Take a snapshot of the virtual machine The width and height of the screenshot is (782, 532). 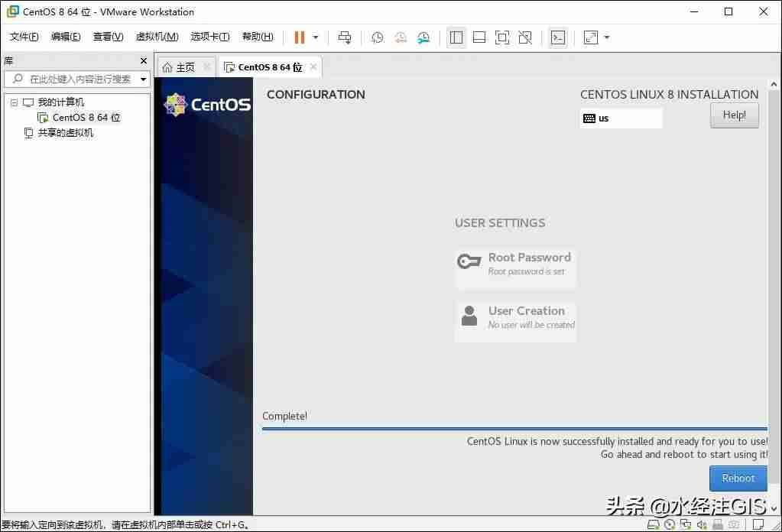[x=378, y=37]
